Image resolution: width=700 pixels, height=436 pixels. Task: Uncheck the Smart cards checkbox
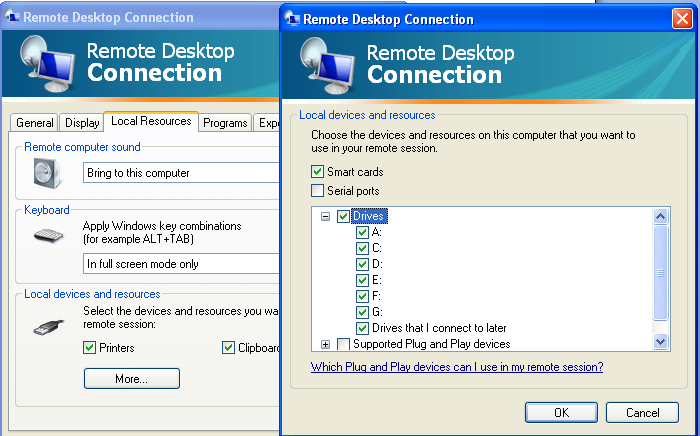tap(317, 172)
